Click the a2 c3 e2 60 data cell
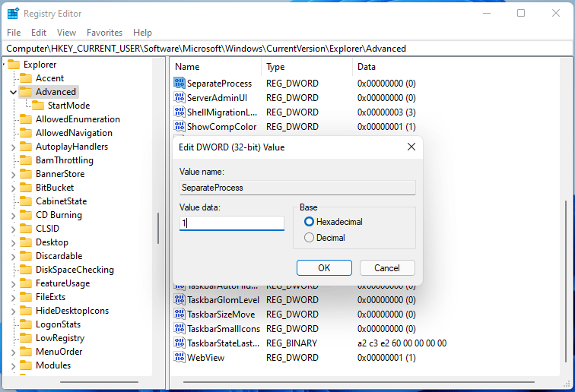This screenshot has height=392, width=575. [402, 343]
